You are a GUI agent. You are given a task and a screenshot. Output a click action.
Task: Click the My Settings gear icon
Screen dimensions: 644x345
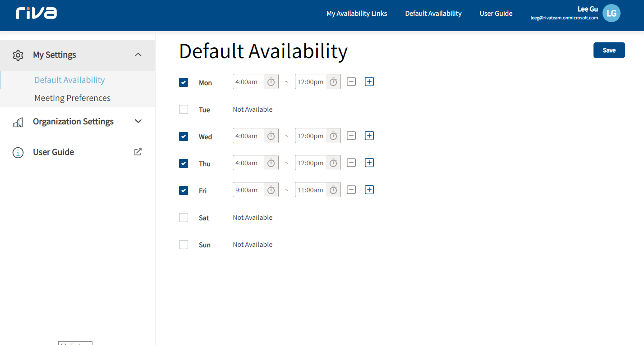[x=18, y=54]
